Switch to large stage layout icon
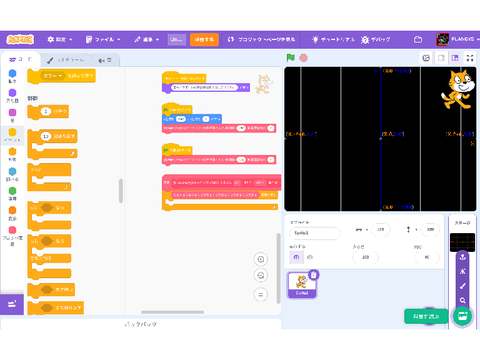 tap(455, 58)
